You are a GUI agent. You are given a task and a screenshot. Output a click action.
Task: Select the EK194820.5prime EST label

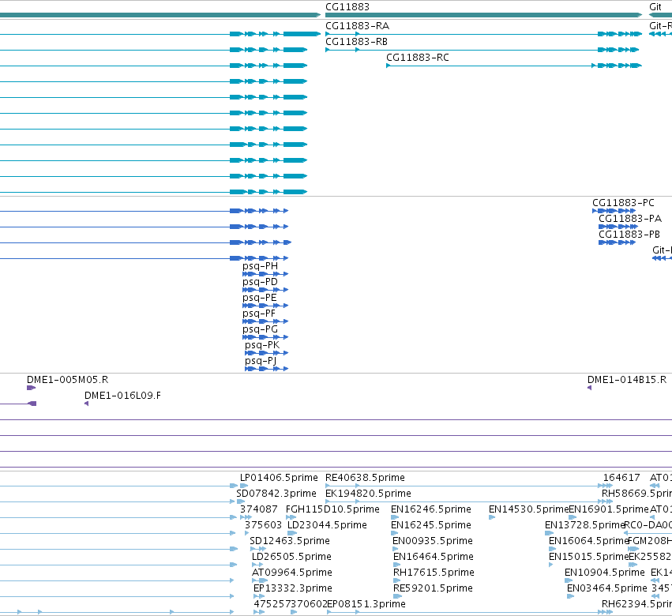(x=368, y=494)
